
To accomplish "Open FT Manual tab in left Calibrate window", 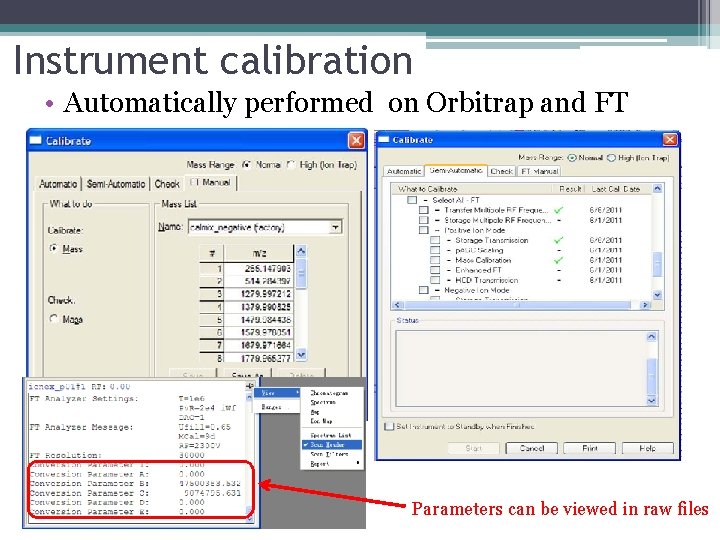I will click(x=210, y=183).
